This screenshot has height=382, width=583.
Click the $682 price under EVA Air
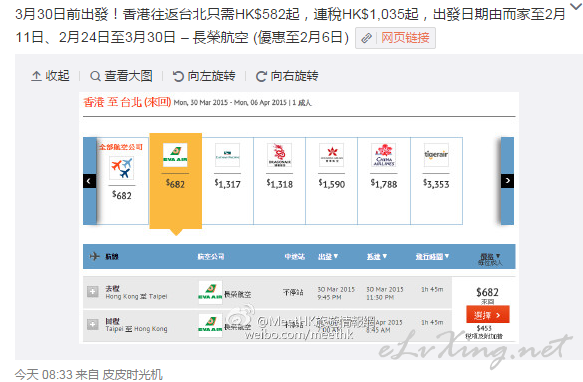coord(175,184)
